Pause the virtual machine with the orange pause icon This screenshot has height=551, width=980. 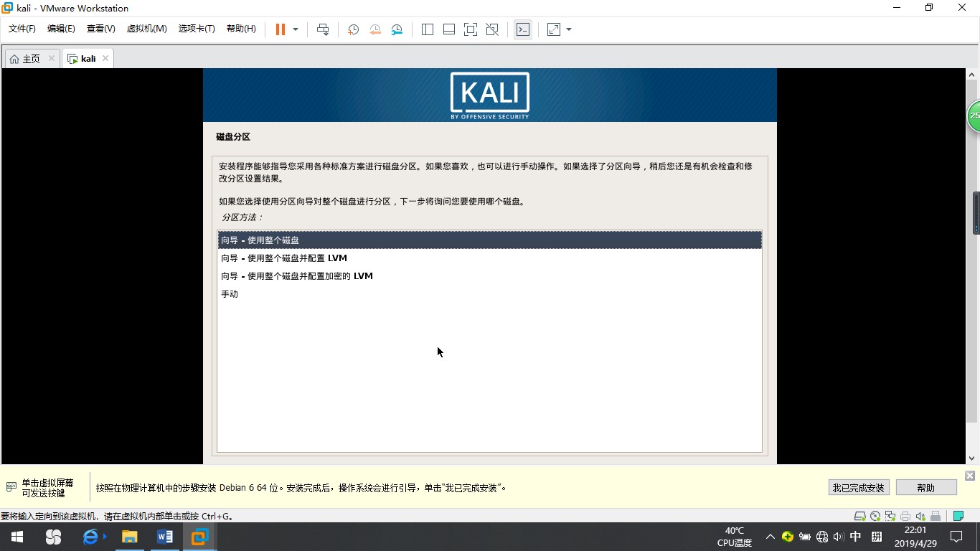click(281, 29)
